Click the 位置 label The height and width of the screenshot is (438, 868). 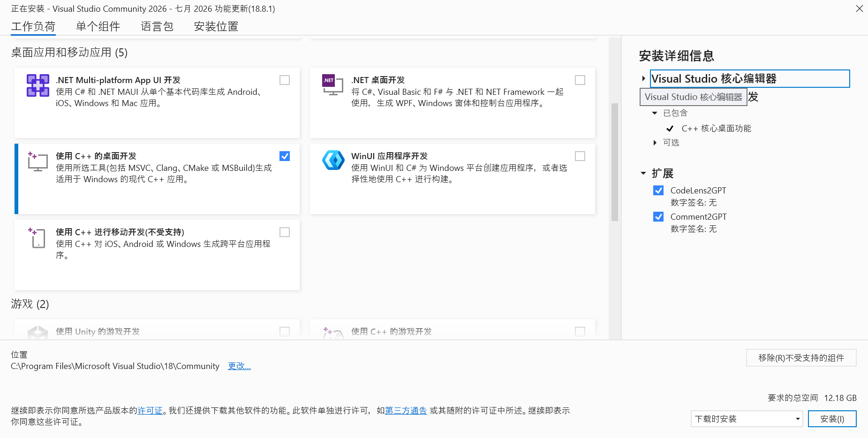coord(19,355)
